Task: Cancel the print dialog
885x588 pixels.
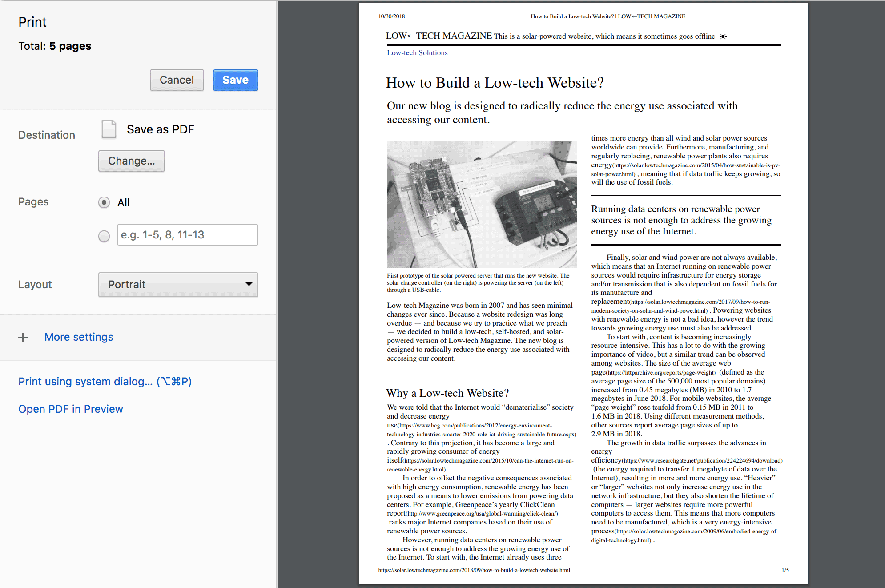Action: point(177,80)
